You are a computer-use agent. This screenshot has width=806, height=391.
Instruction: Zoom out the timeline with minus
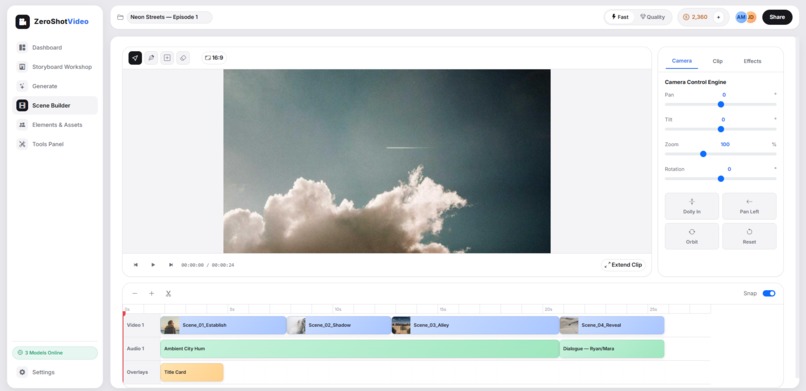[x=135, y=293]
